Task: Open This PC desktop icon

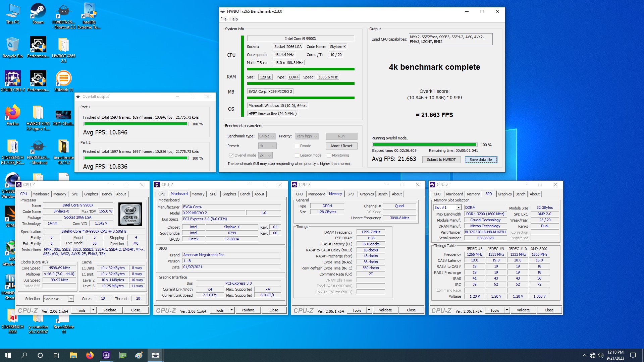Action: pos(12,14)
